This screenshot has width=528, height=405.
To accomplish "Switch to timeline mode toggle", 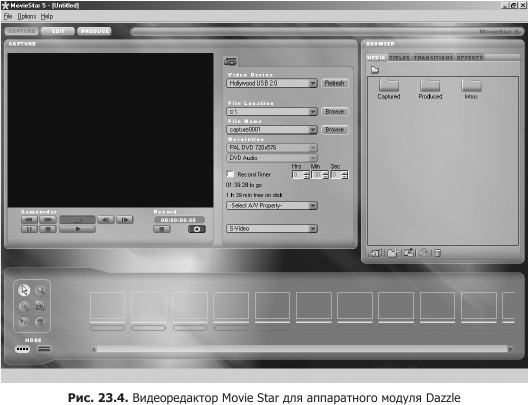I will click(x=44, y=349).
